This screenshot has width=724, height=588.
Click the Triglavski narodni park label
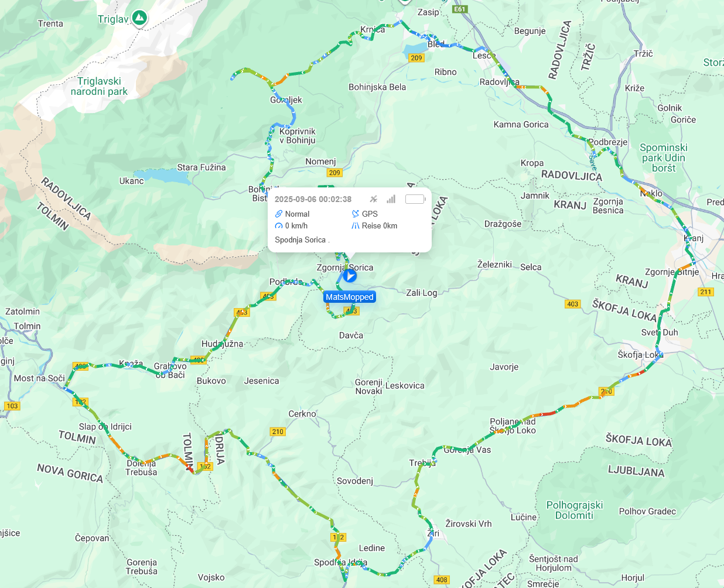tap(100, 86)
